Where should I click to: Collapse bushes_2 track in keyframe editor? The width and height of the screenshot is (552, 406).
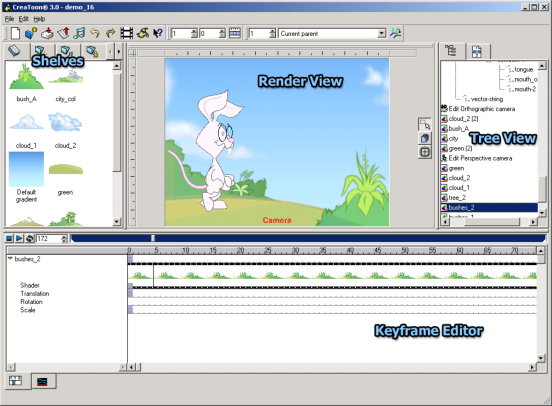tap(10, 259)
